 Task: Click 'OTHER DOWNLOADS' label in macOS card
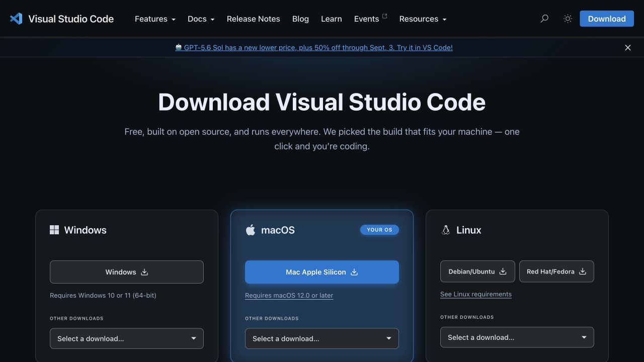[x=272, y=318]
